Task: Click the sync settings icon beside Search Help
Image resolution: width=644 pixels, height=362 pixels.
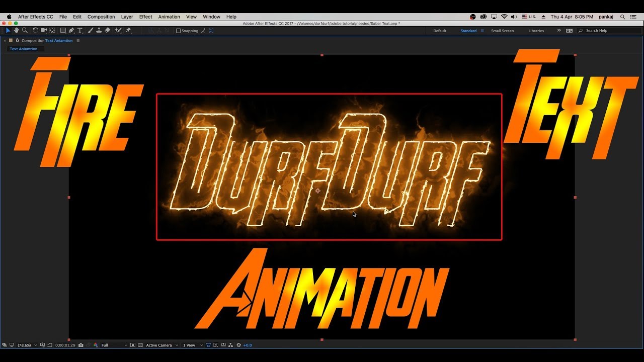Action: pyautogui.click(x=569, y=31)
